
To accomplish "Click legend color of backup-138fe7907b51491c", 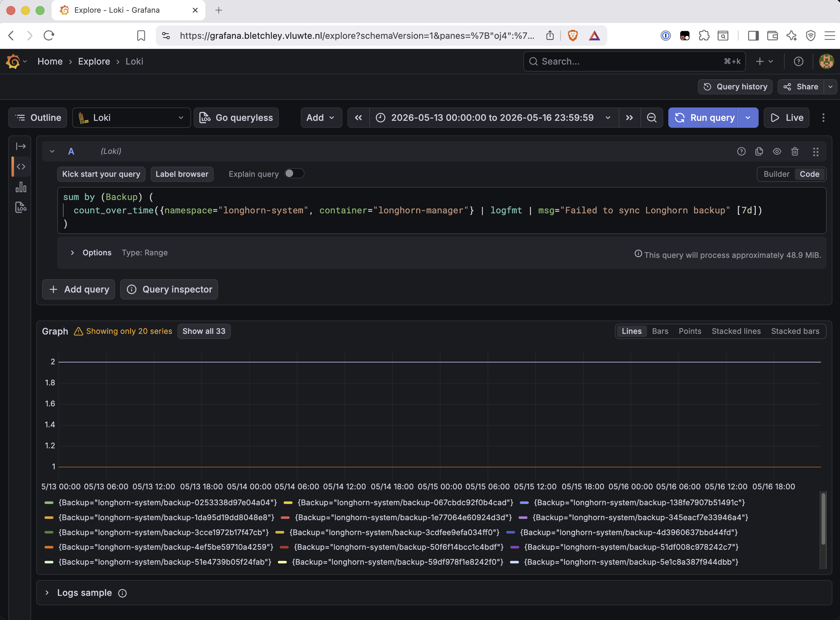I will tap(524, 503).
